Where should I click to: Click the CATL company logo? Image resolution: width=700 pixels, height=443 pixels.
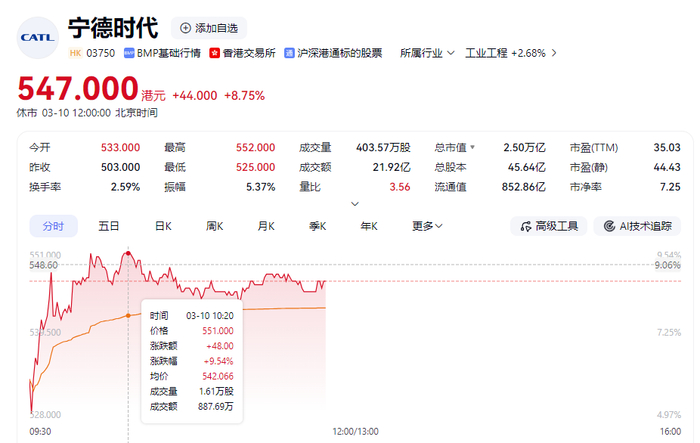(x=38, y=38)
